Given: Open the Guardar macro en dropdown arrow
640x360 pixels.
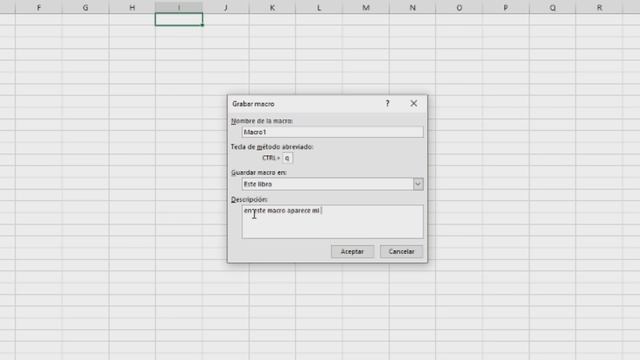Looking at the screenshot, I should pos(418,184).
